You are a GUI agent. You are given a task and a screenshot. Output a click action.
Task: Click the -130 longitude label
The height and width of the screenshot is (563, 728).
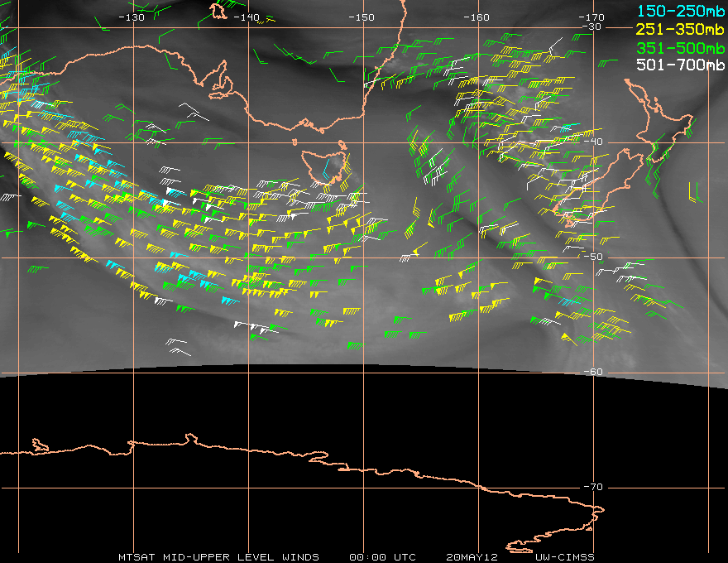click(x=132, y=17)
